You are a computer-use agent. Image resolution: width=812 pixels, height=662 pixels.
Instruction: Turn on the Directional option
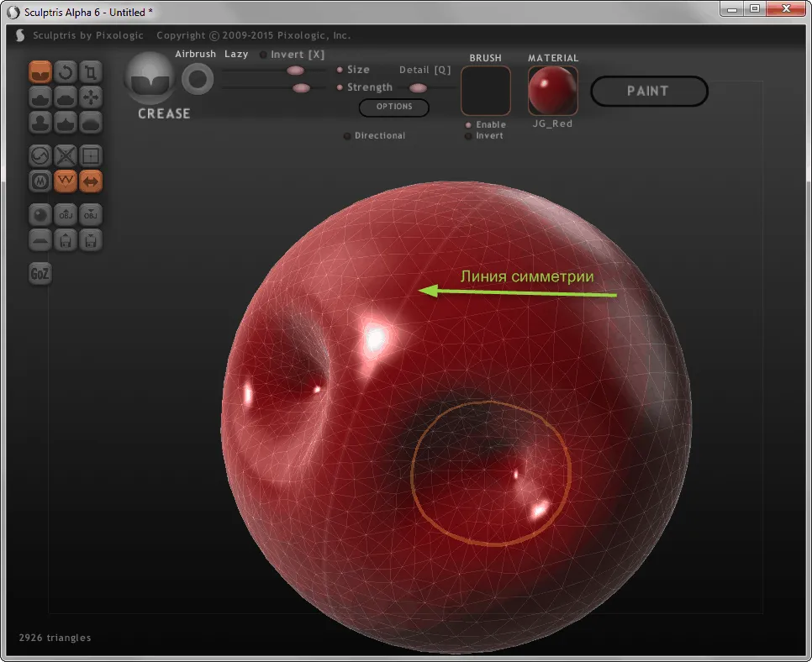tap(374, 135)
